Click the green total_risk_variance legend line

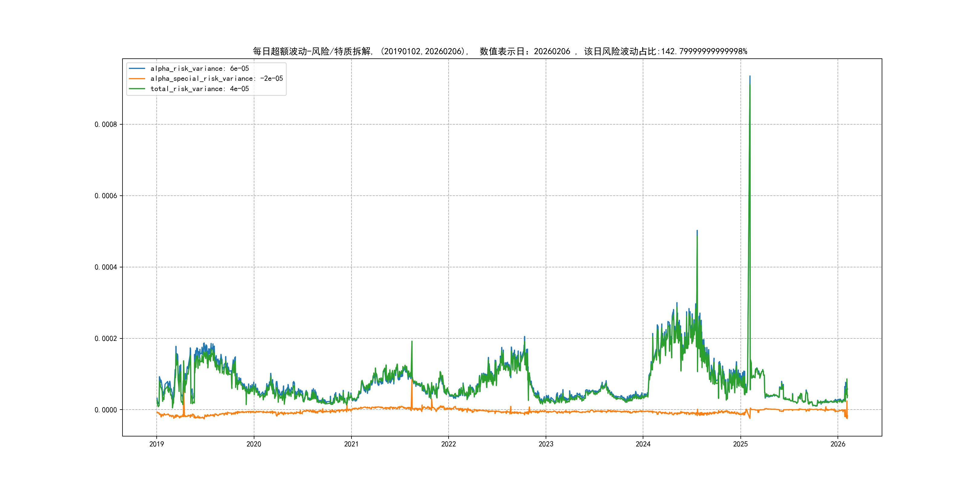click(x=137, y=89)
